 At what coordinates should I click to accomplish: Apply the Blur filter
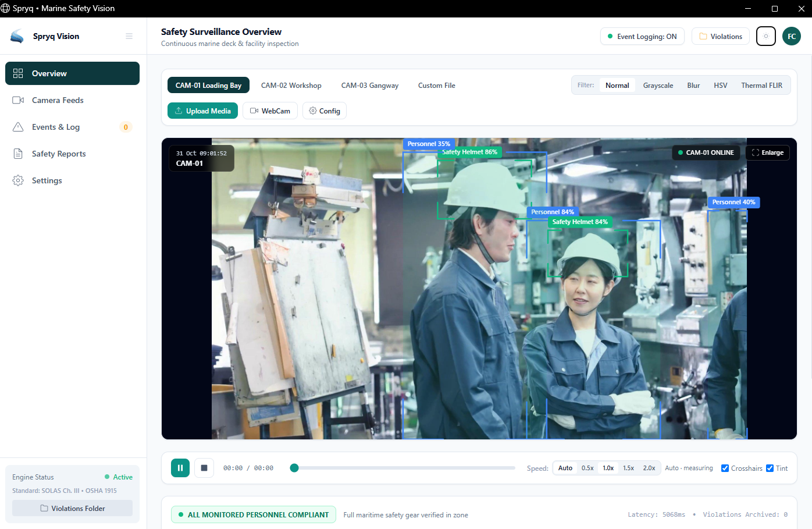tap(693, 85)
